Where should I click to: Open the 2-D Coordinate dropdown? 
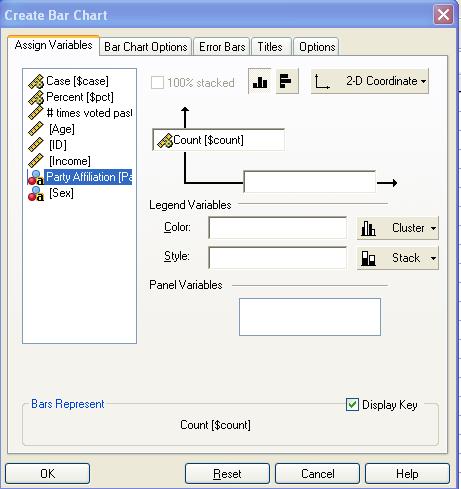point(370,81)
